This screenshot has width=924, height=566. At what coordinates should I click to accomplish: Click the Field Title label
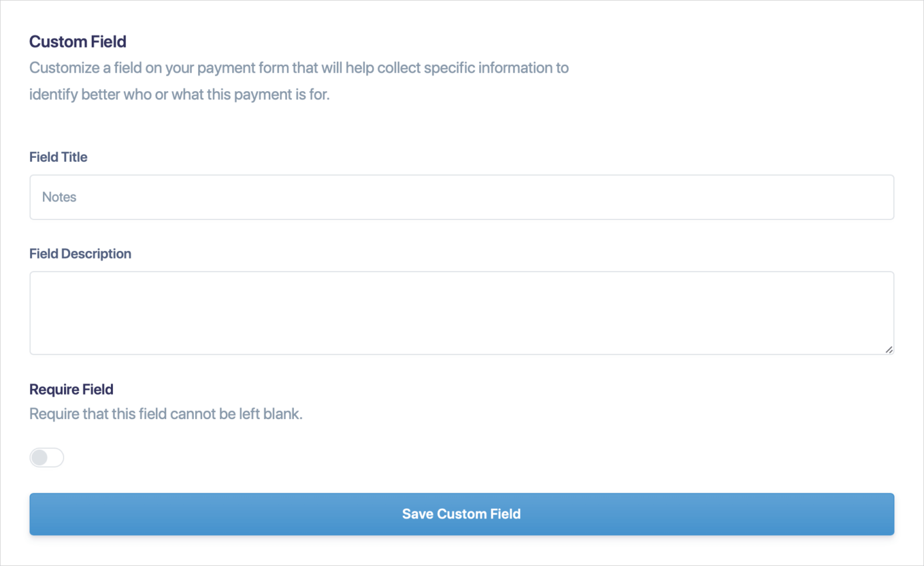[58, 157]
